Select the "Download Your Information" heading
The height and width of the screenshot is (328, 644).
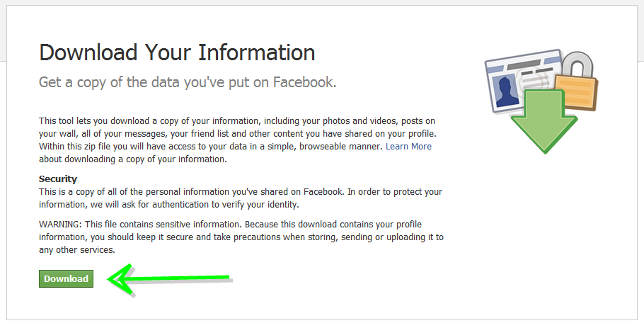click(177, 52)
